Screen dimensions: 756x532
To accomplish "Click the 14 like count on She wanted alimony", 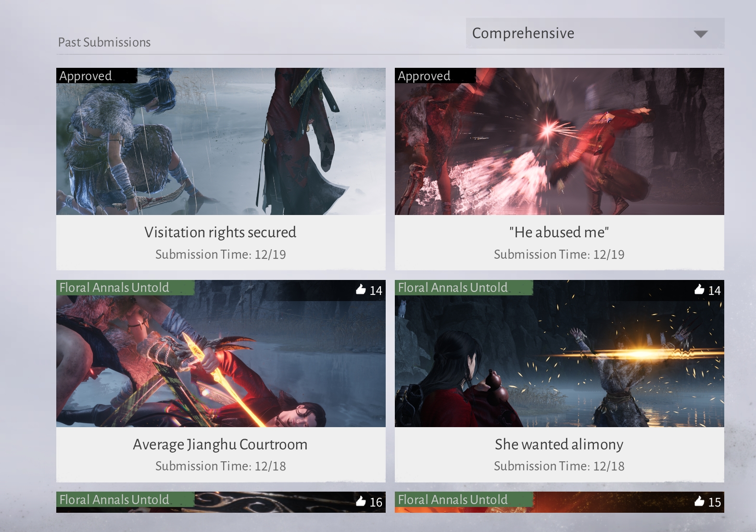I will [715, 291].
